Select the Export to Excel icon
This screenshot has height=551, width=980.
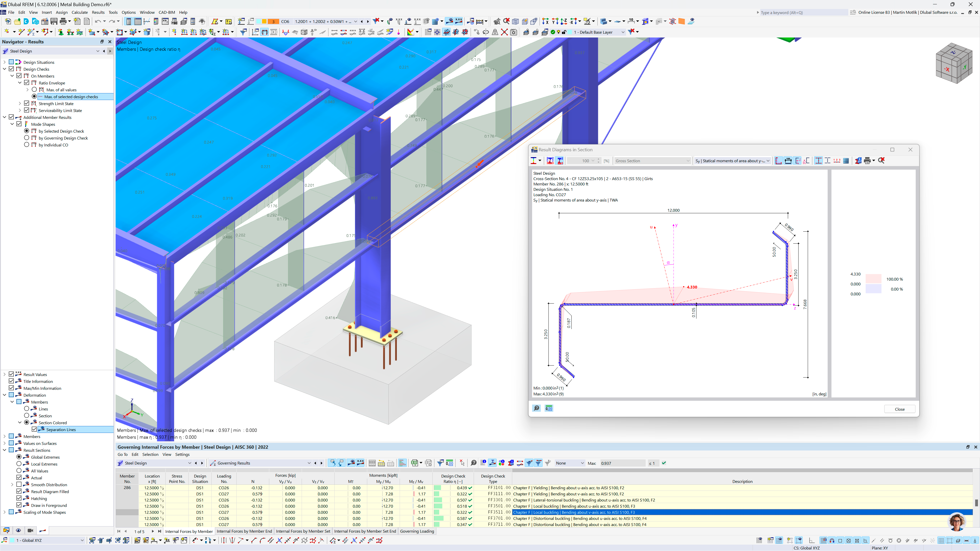tap(415, 463)
